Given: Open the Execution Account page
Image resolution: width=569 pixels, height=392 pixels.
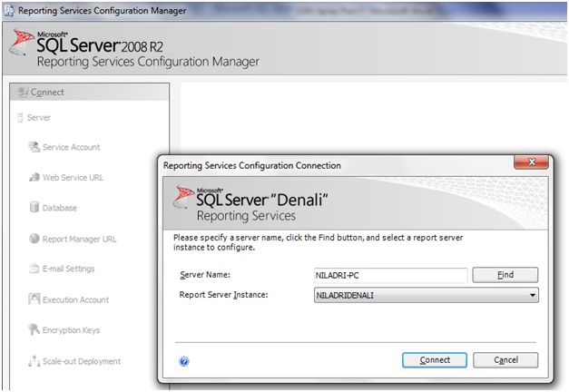Looking at the screenshot, I should tap(75, 299).
